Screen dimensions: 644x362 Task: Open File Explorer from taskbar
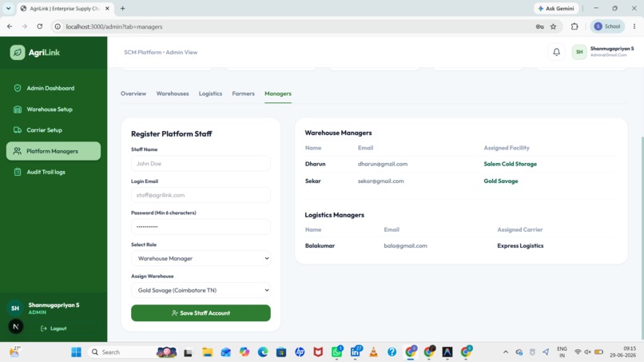(x=207, y=352)
